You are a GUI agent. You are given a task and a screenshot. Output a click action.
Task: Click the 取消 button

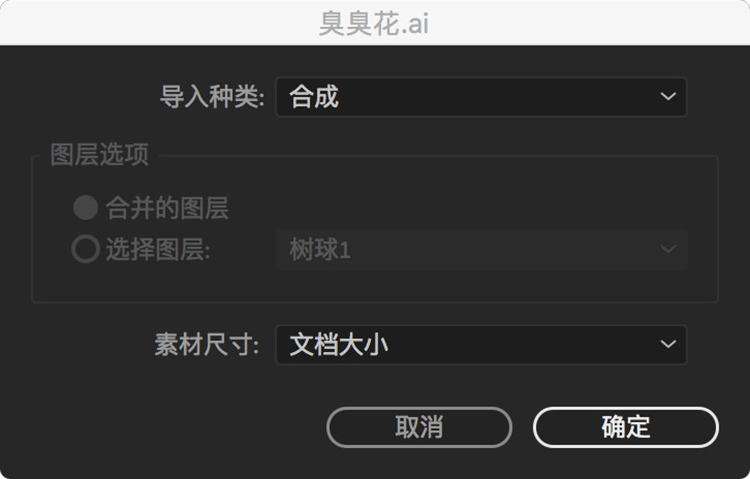tap(419, 427)
